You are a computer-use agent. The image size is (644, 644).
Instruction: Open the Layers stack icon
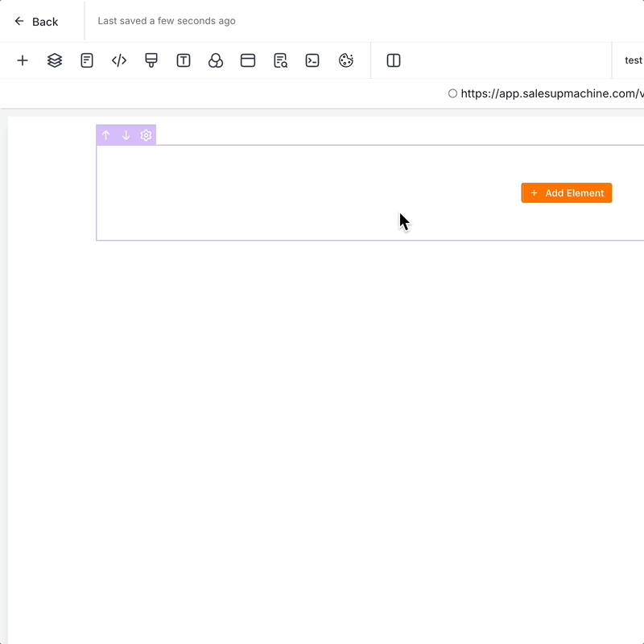click(x=55, y=61)
